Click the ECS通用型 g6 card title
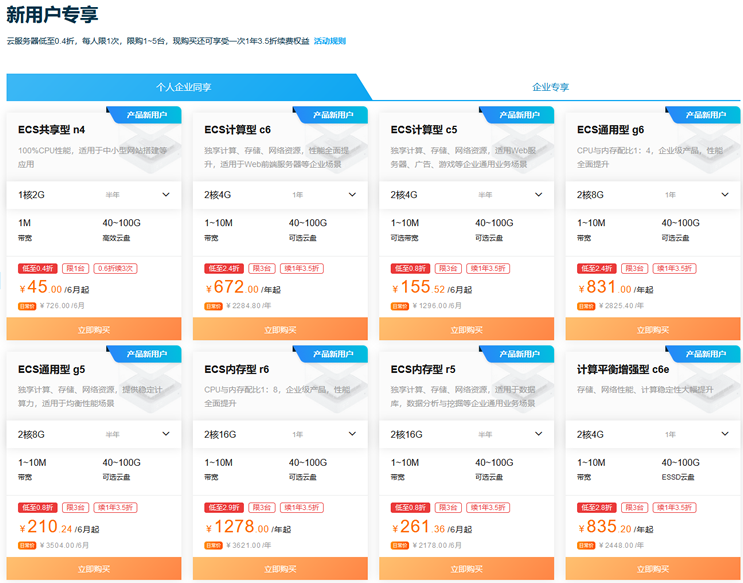Image resolution: width=743 pixels, height=583 pixels. click(x=610, y=130)
